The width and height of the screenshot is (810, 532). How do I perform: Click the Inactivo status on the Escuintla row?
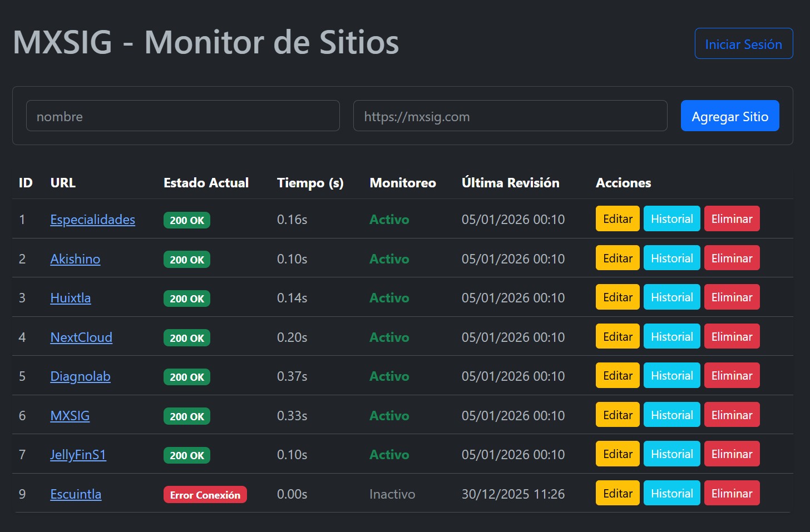[392, 494]
